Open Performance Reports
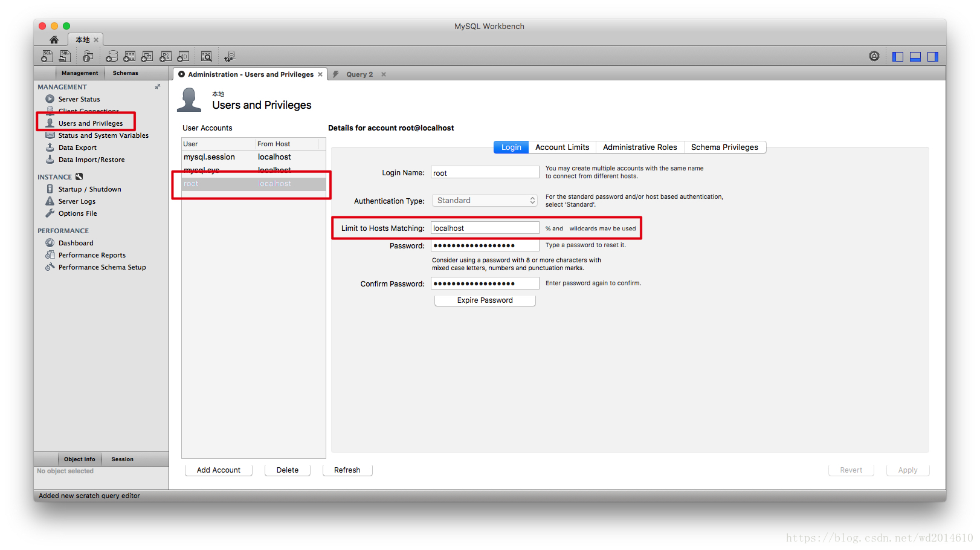This screenshot has height=550, width=980. point(92,255)
